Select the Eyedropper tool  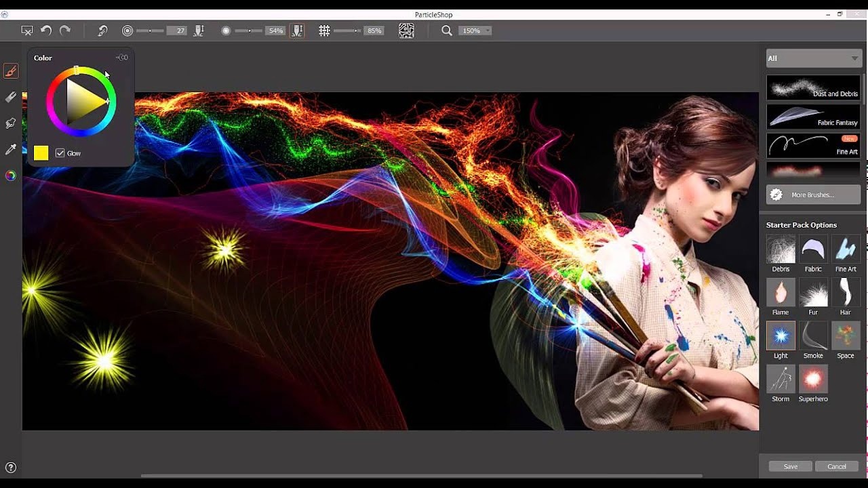coord(11,149)
